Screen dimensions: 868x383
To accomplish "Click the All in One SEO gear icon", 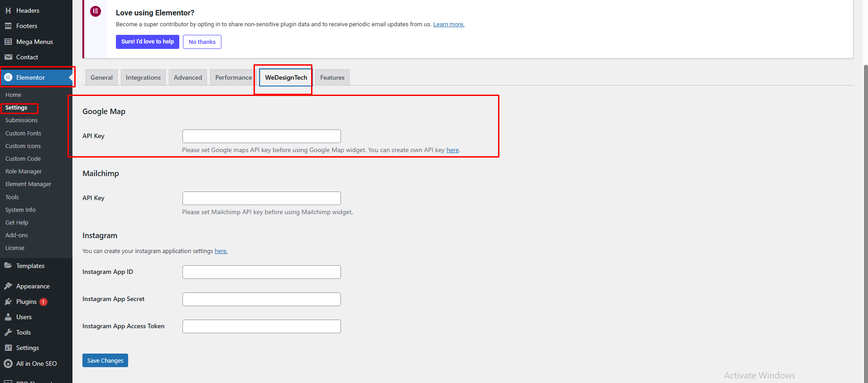I will (x=8, y=364).
